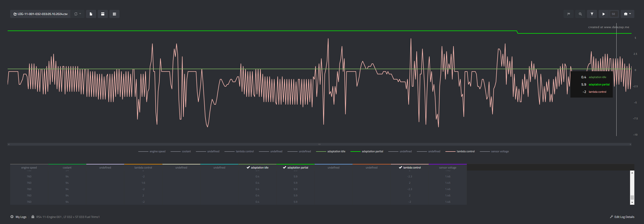Select the coolant table column header
The width and height of the screenshot is (644, 224).
coord(67,167)
